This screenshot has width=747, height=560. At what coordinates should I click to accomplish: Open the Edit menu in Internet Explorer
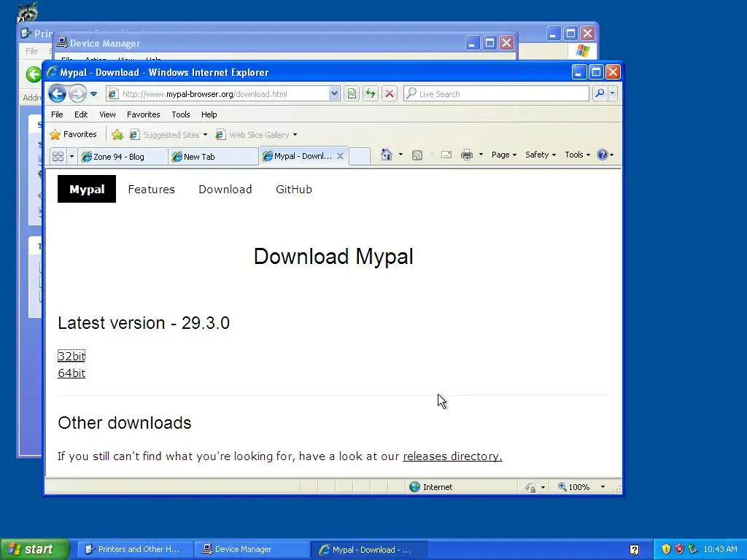(x=80, y=114)
